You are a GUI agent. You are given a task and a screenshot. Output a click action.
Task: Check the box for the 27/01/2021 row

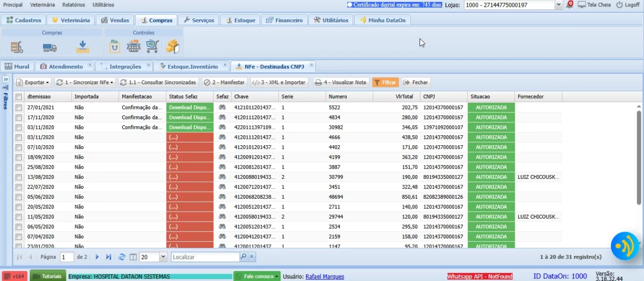(18, 108)
